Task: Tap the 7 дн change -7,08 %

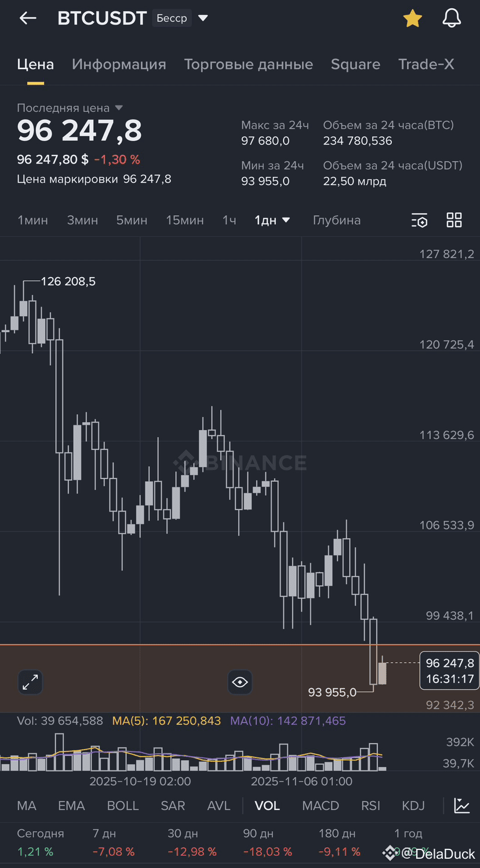Action: click(x=114, y=852)
